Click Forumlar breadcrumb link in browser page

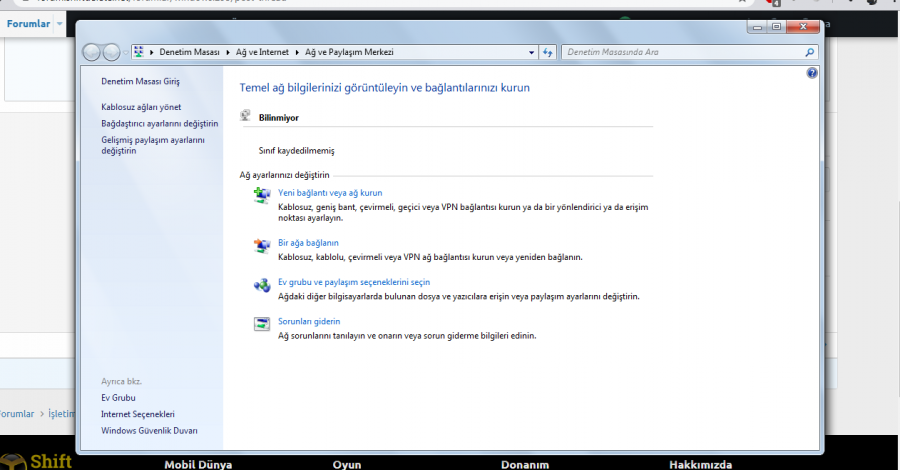coord(16,414)
